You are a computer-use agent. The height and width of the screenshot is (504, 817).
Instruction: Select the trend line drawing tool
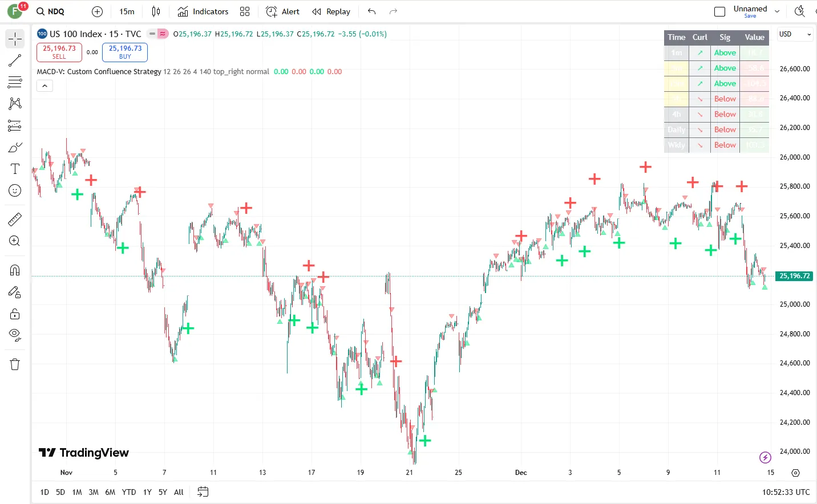point(15,60)
